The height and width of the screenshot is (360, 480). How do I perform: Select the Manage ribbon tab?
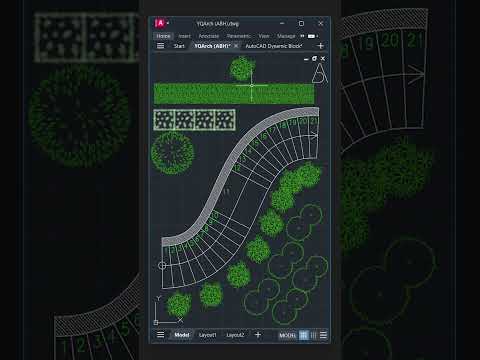286,36
